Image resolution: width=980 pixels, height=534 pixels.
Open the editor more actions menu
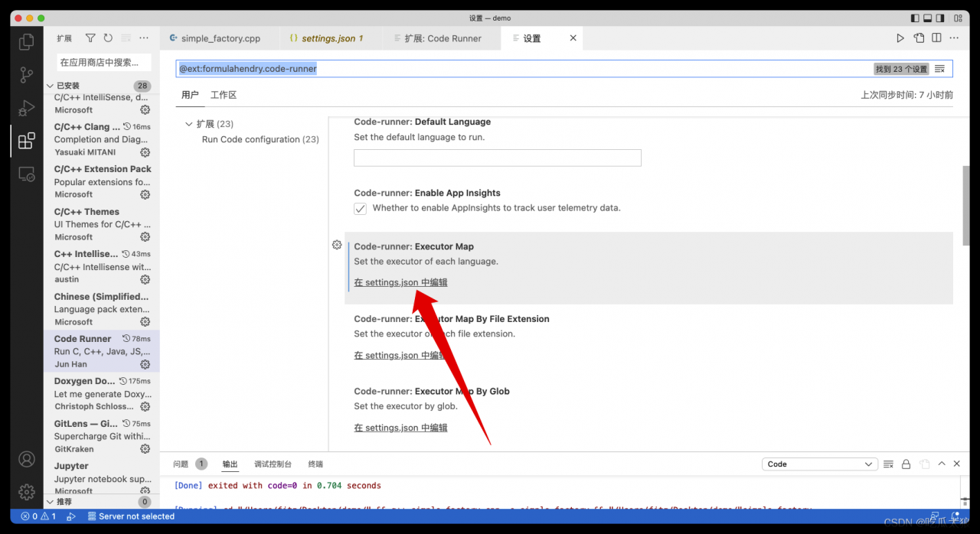tap(955, 38)
